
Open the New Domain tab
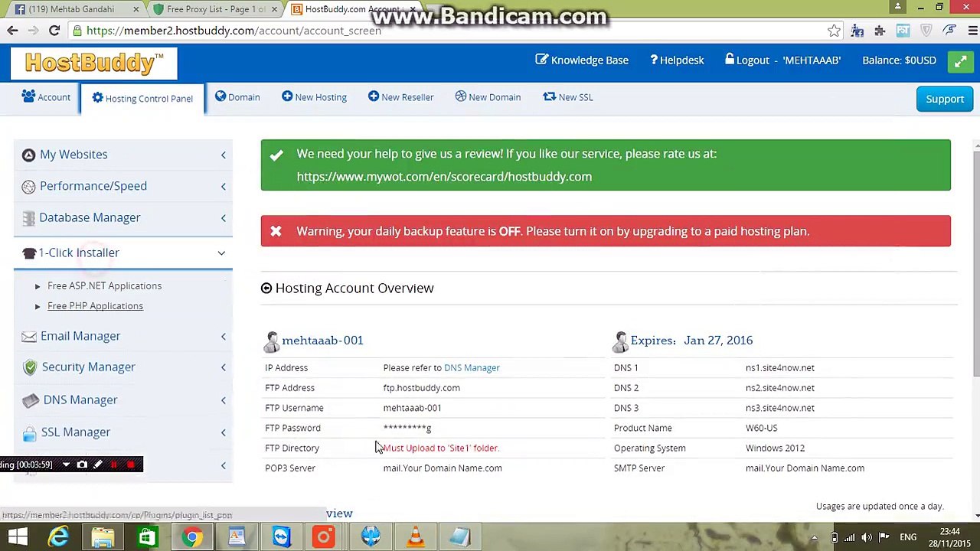(x=488, y=97)
